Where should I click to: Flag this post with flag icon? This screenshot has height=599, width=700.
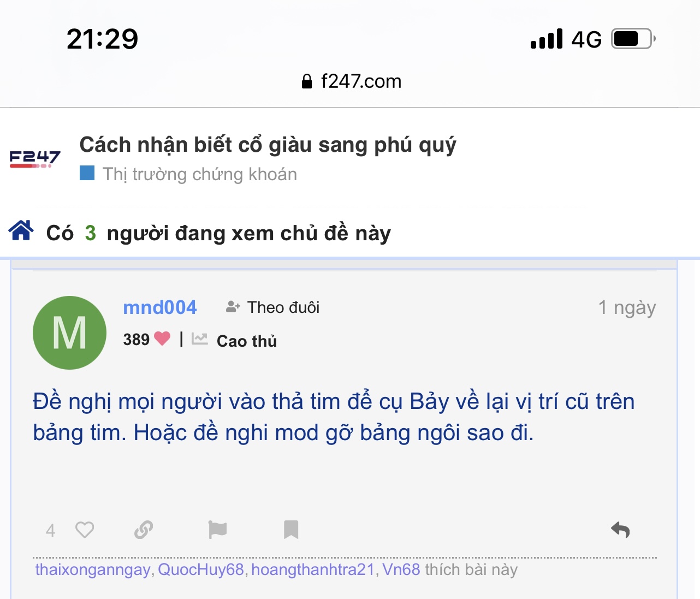click(x=217, y=530)
